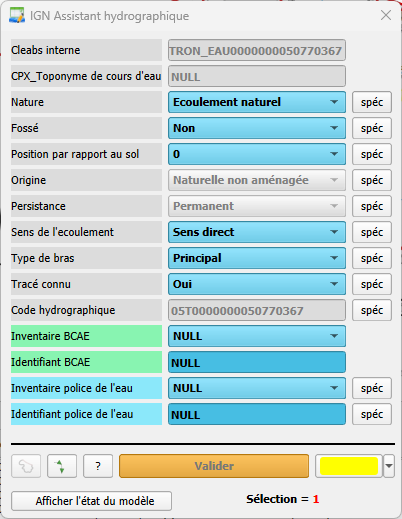Click the Valider button
The width and height of the screenshot is (402, 519).
point(214,466)
